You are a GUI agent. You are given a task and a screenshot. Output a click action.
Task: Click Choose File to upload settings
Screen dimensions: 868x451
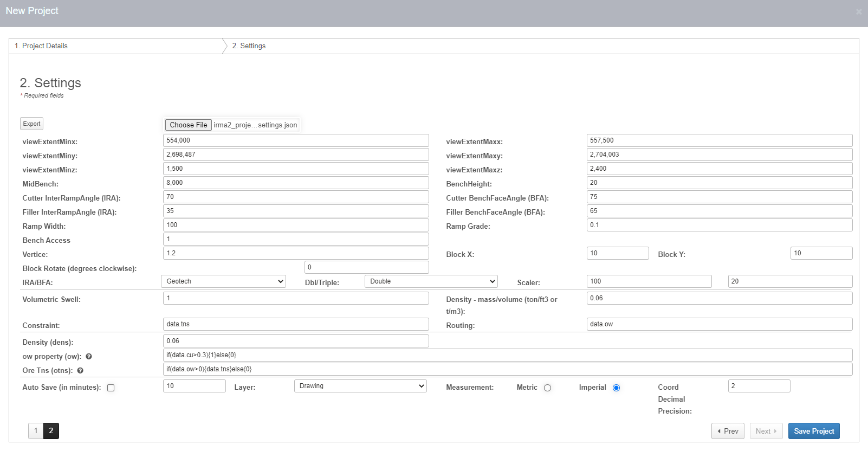pyautogui.click(x=188, y=125)
